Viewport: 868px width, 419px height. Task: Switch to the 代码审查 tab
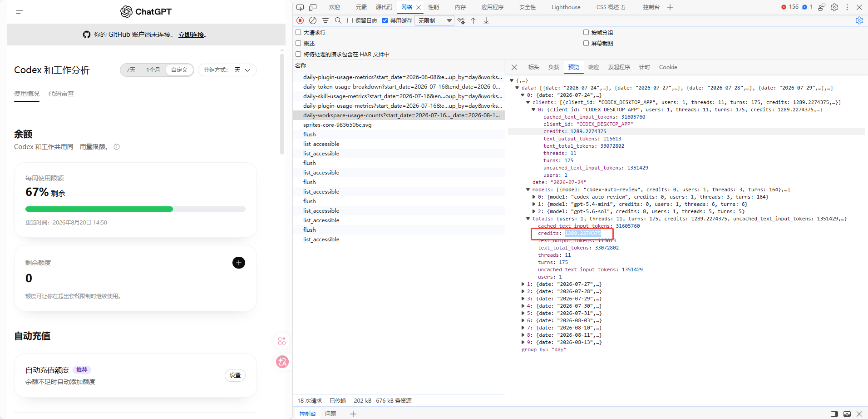pyautogui.click(x=61, y=94)
